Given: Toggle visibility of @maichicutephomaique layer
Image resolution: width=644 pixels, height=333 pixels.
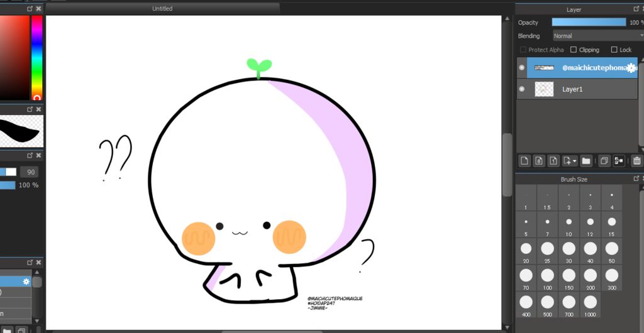Looking at the screenshot, I should coord(521,68).
